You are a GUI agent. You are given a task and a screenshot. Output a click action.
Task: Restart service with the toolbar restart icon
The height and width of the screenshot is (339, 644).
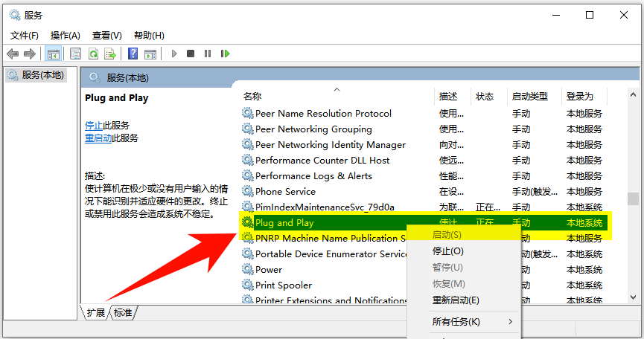tap(225, 54)
